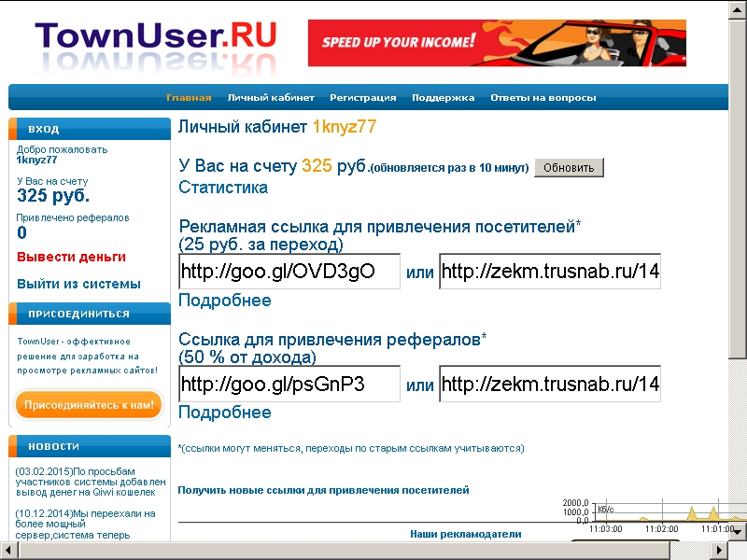
Task: Click the 03.02.2015 Qiwi news item
Action: pyautogui.click(x=91, y=482)
